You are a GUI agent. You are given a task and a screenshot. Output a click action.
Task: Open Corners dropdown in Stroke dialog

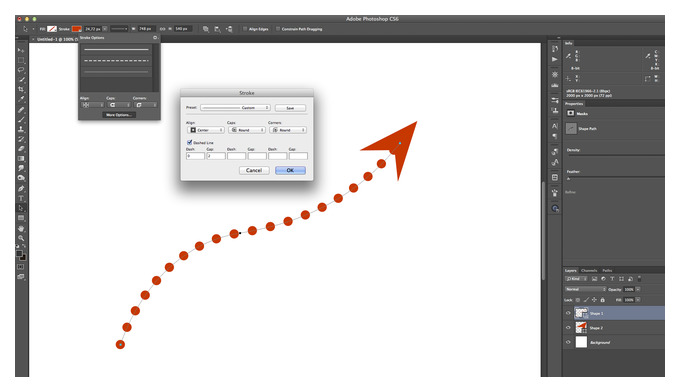(x=288, y=130)
